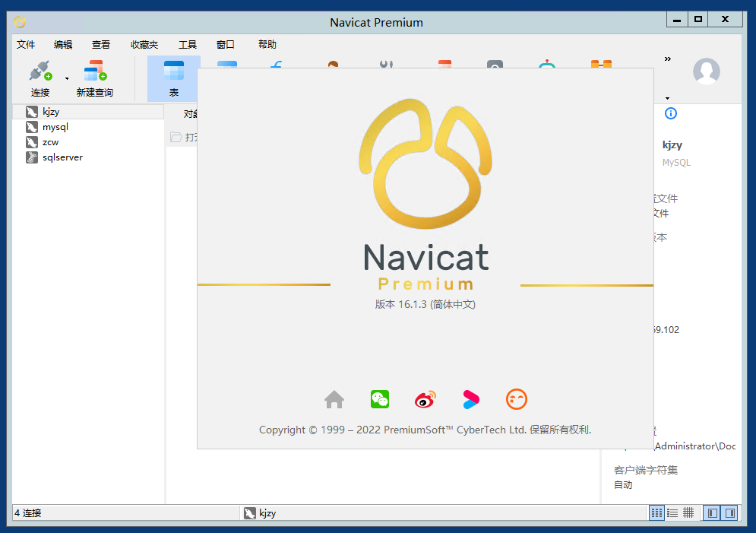Screen dimensions: 756x533
Task: Switch to list view in status bar
Action: tap(672, 512)
